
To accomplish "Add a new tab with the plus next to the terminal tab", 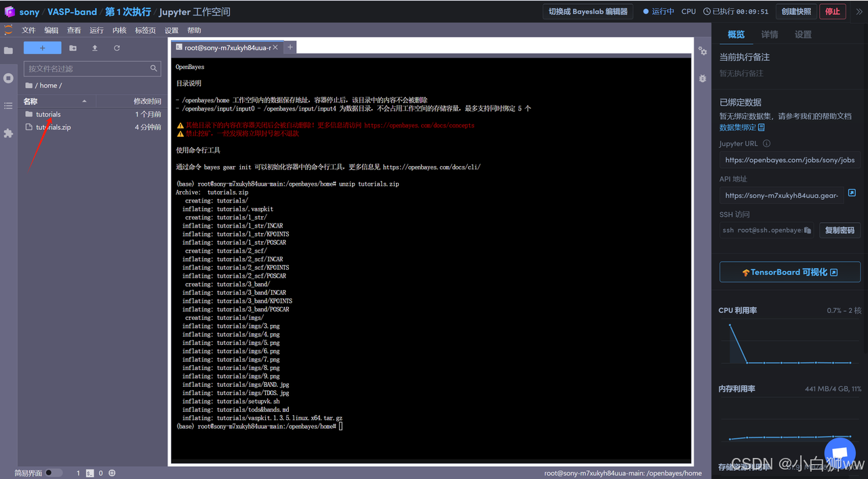I will pos(290,47).
